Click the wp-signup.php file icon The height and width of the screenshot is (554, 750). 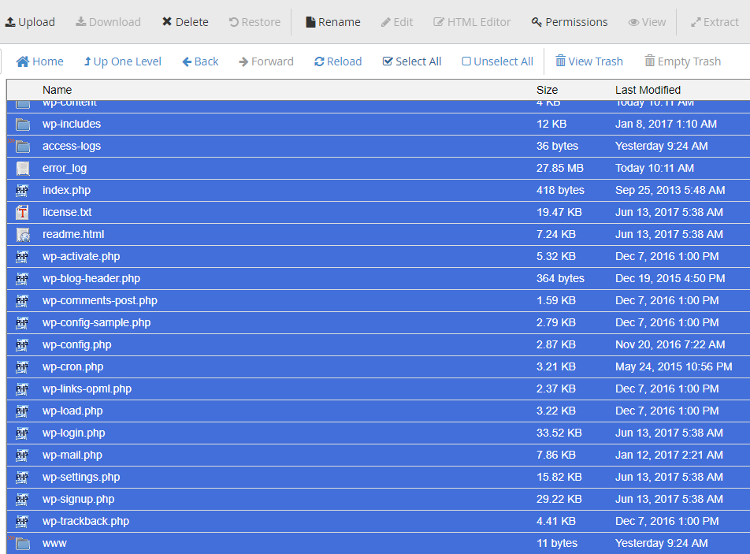tap(22, 499)
